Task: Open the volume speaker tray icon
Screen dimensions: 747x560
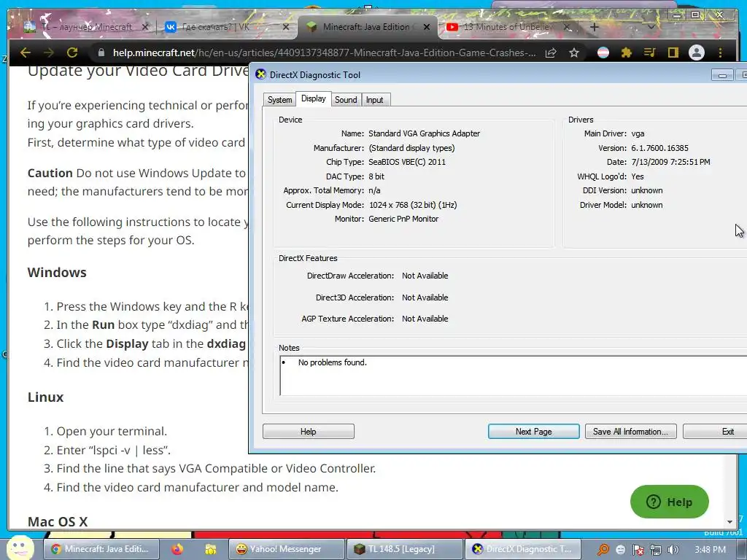Action: [x=673, y=551]
